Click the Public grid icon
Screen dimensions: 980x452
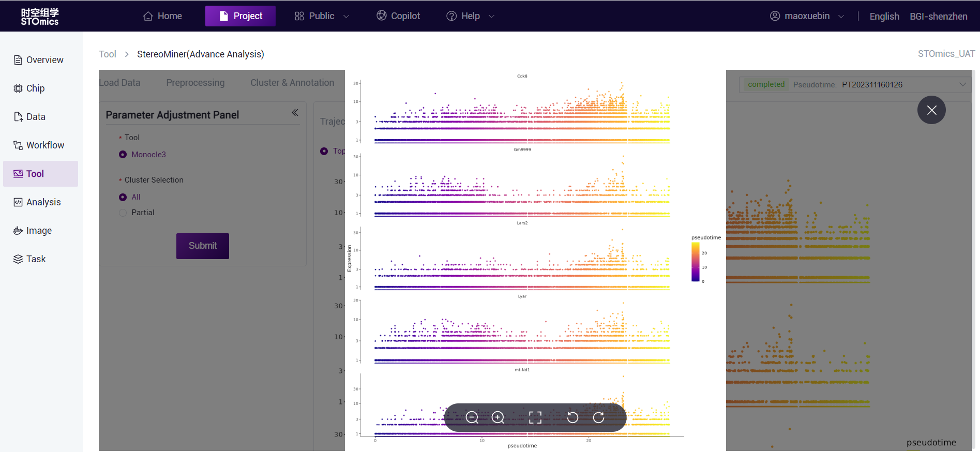299,16
